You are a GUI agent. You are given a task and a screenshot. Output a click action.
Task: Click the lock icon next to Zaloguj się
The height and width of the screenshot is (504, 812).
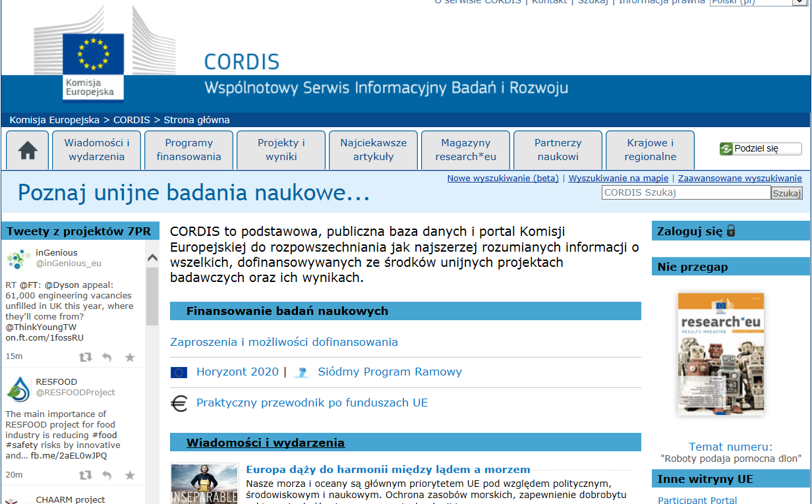(731, 231)
